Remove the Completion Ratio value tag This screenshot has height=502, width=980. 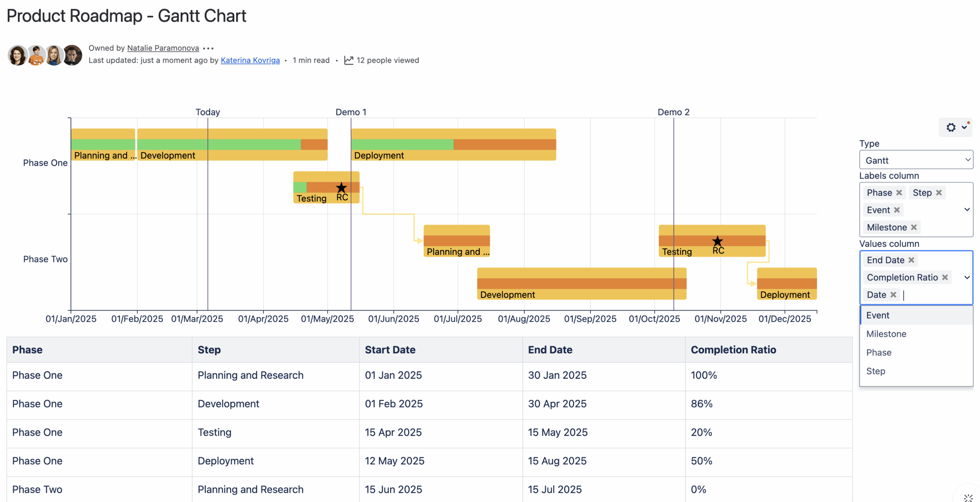pos(945,277)
